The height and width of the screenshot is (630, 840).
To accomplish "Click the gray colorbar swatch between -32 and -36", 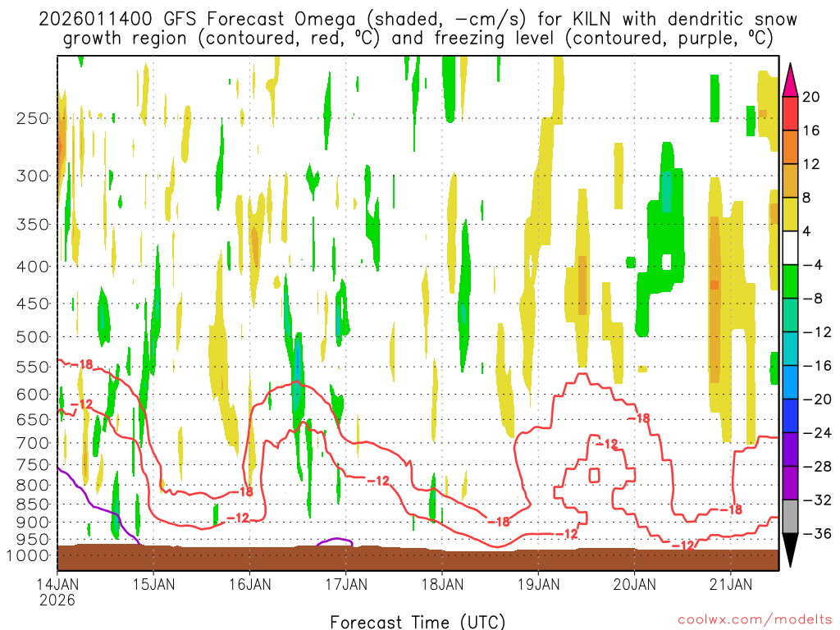I will (x=790, y=517).
